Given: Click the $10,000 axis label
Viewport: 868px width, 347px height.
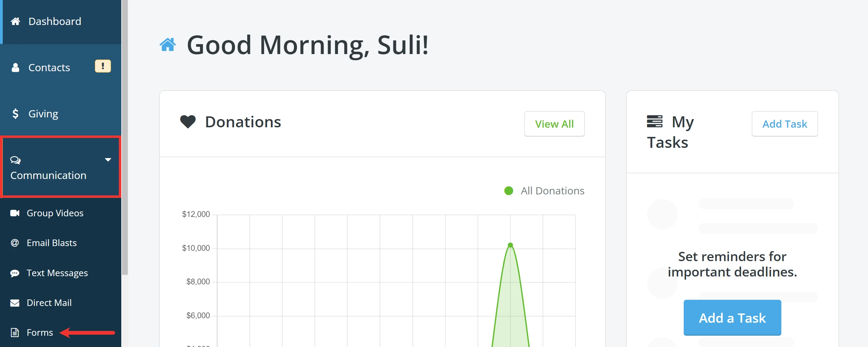Looking at the screenshot, I should [196, 248].
